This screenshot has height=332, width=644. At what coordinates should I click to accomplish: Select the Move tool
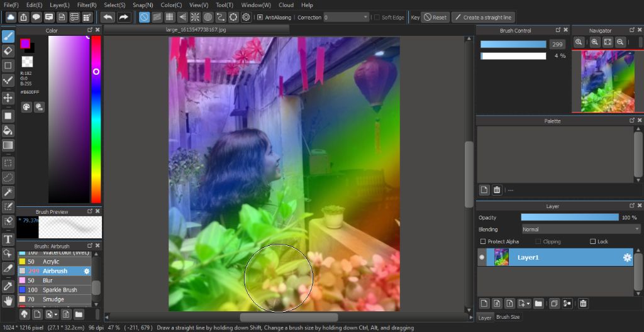click(x=8, y=98)
